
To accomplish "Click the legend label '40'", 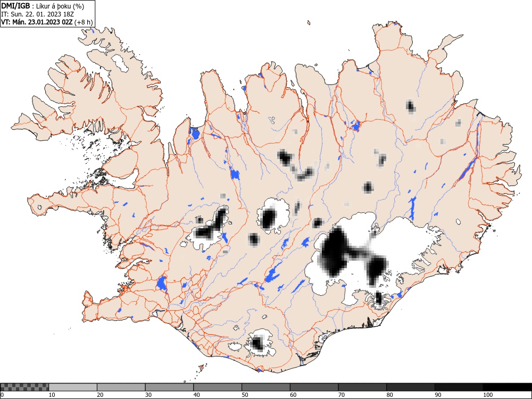I will coord(196,395).
